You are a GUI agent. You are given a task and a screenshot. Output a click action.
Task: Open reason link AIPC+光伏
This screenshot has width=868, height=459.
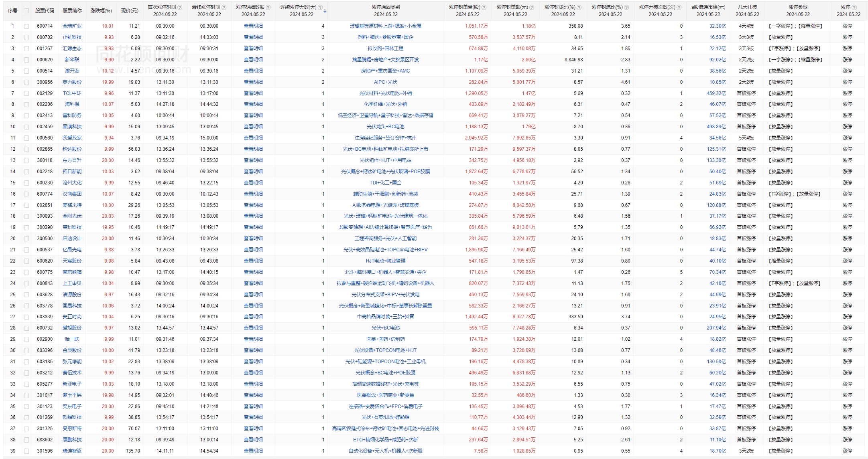tap(386, 82)
